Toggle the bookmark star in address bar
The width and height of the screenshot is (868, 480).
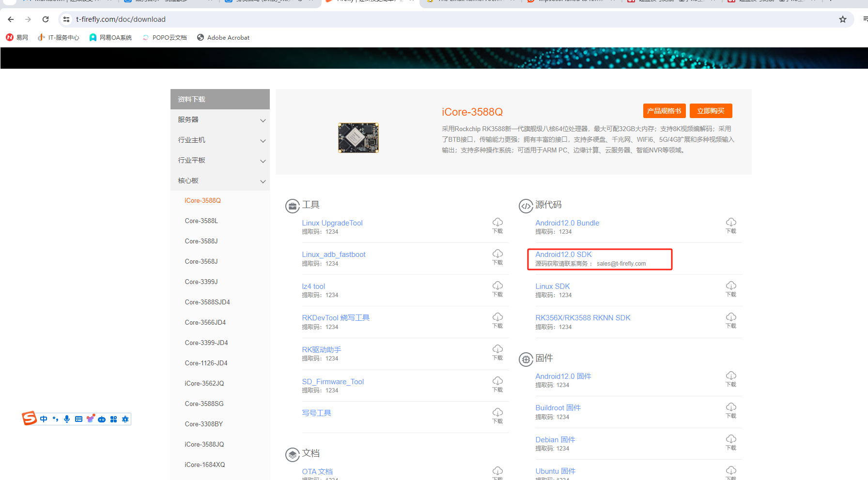[843, 19]
